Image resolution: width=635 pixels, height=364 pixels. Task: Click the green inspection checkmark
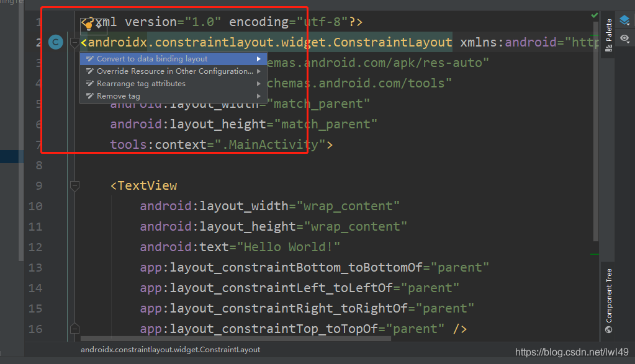point(594,16)
